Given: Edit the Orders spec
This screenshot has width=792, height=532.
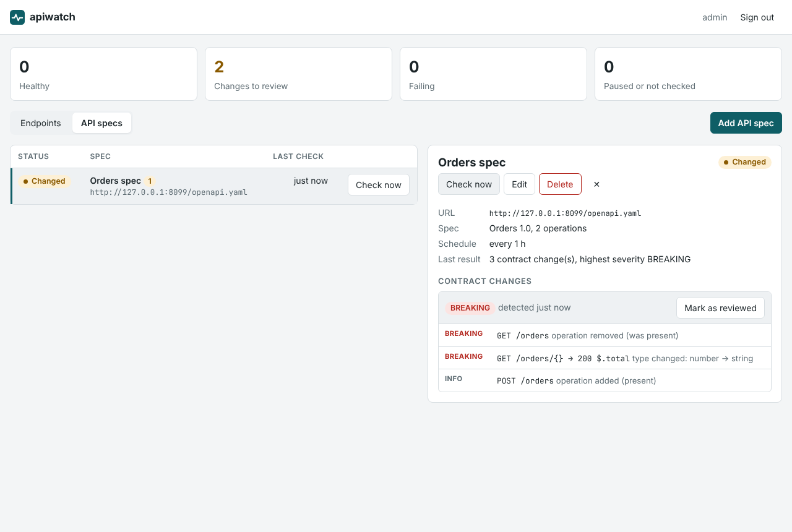Looking at the screenshot, I should point(519,184).
